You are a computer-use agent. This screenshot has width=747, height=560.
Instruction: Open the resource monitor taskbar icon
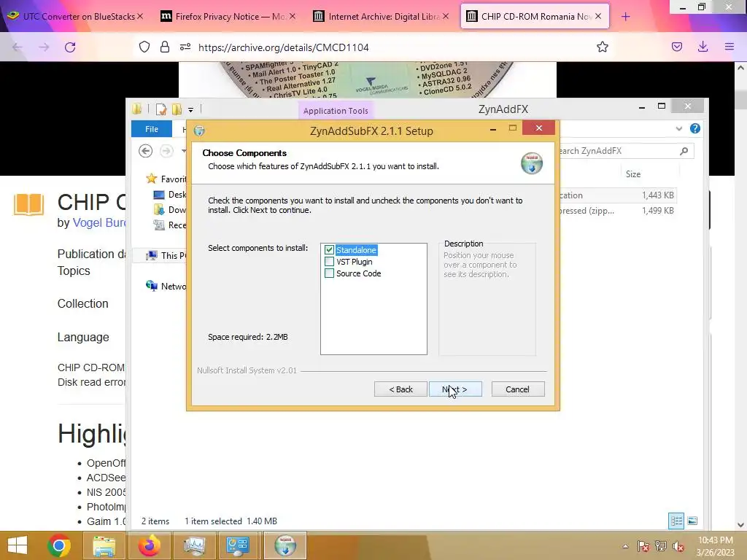194,545
